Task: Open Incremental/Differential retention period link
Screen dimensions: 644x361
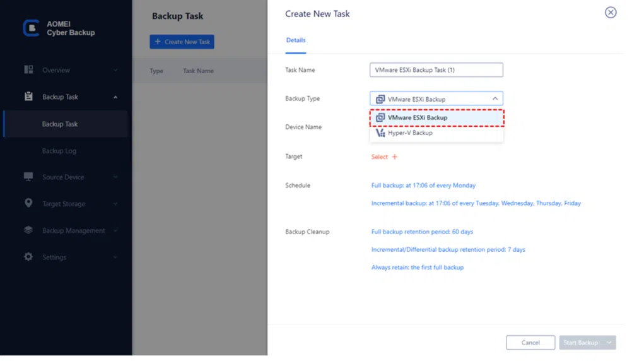Action: click(x=448, y=249)
